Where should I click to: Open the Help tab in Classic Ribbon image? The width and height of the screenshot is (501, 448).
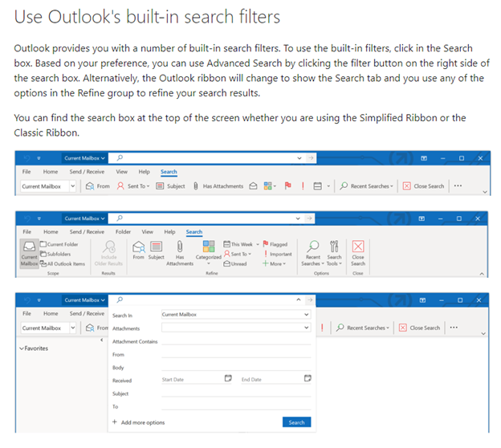[169, 232]
